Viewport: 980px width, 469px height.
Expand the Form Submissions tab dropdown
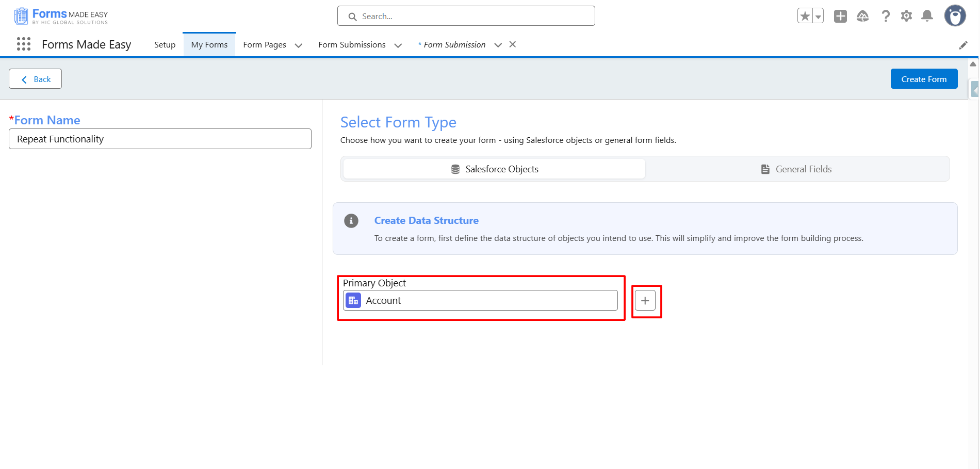(398, 45)
